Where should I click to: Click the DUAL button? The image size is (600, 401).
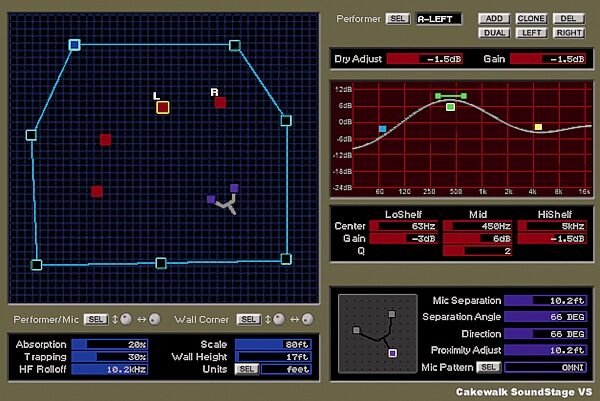(x=494, y=33)
